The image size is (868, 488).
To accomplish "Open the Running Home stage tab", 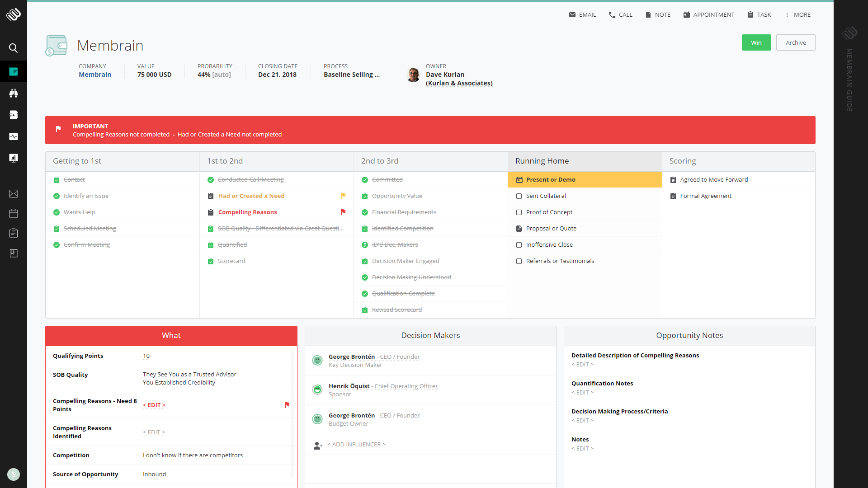I will [541, 161].
